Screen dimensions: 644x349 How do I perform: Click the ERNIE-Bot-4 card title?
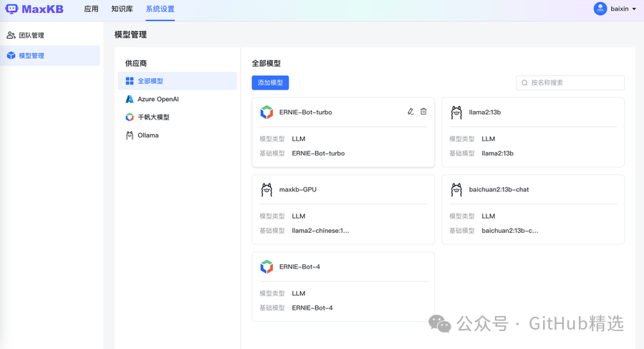(x=299, y=267)
